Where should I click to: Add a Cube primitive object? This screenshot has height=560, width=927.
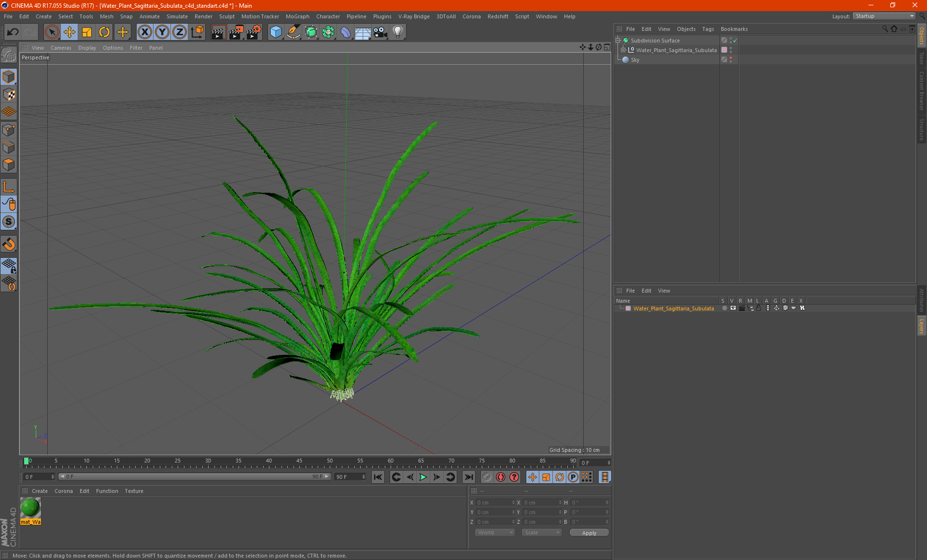pos(276,32)
